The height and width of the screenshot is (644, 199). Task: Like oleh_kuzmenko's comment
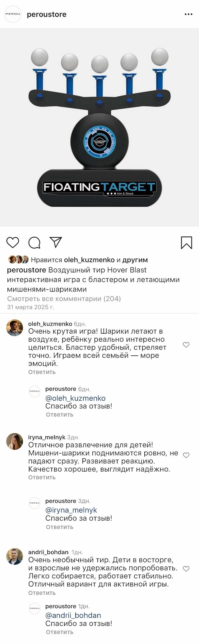coord(186,345)
